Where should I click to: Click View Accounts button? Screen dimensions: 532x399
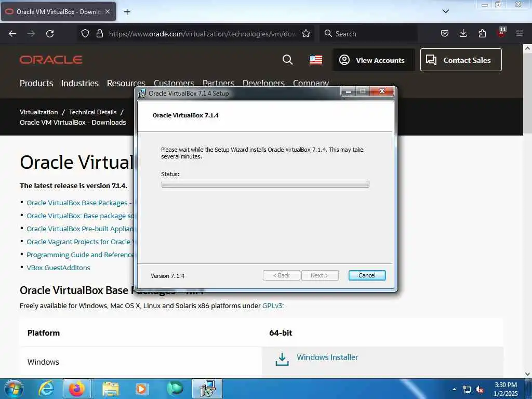(373, 60)
